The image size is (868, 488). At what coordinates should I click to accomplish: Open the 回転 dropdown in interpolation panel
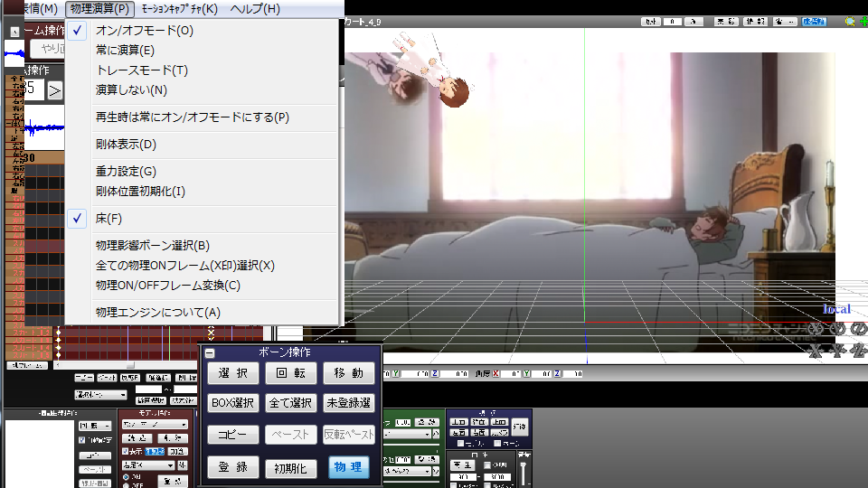95,426
